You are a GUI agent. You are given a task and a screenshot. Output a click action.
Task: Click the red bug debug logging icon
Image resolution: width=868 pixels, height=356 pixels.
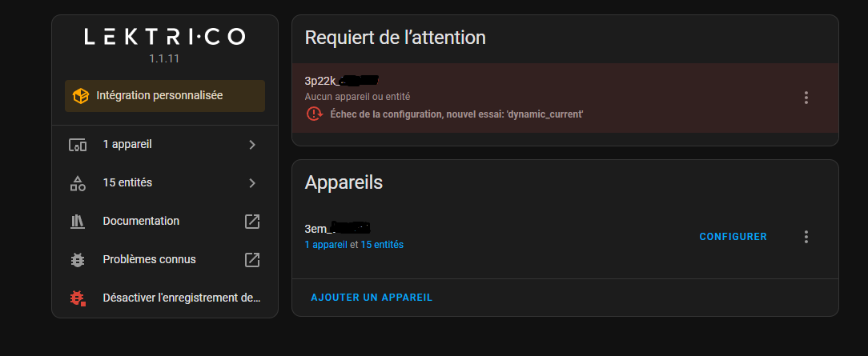click(x=78, y=298)
